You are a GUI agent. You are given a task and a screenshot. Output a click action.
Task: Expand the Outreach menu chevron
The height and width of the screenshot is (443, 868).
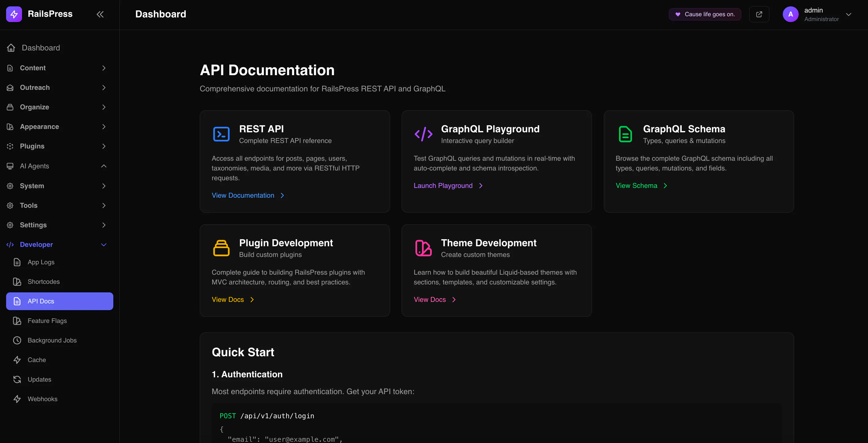click(x=104, y=88)
